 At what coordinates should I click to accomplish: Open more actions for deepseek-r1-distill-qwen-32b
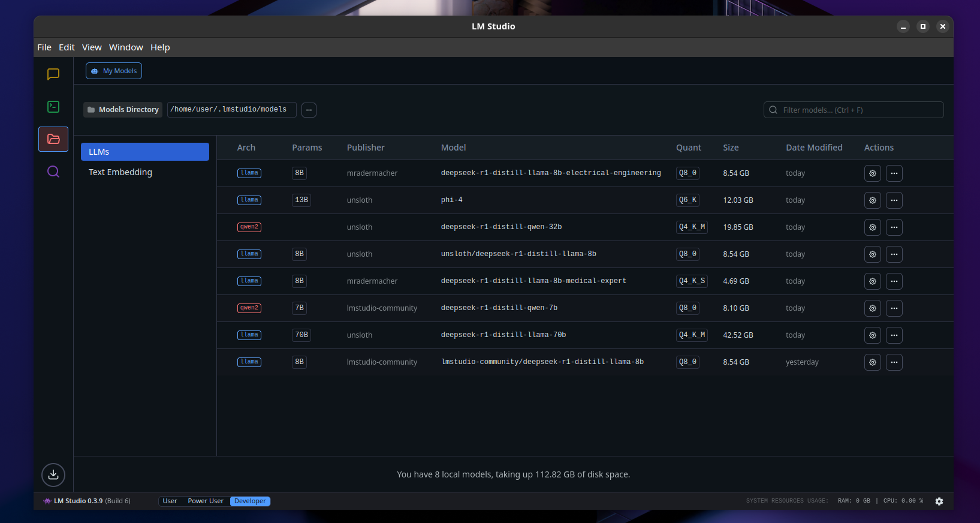tap(894, 227)
